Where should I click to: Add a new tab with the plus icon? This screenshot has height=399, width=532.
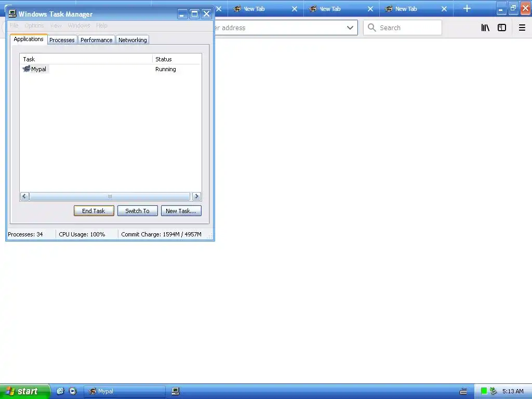coord(467,8)
